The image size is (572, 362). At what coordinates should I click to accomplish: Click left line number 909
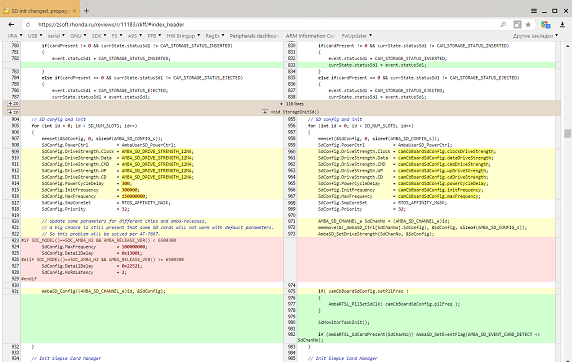click(15, 151)
